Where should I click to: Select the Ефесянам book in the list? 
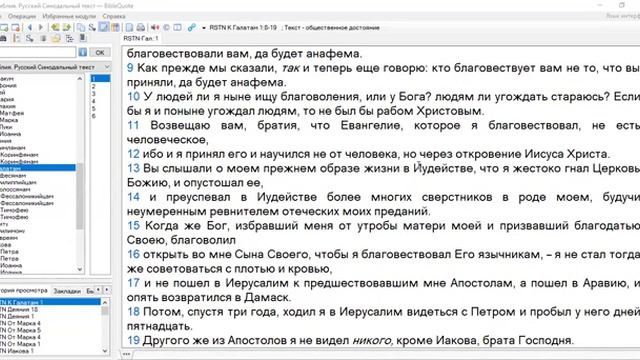pos(13,175)
